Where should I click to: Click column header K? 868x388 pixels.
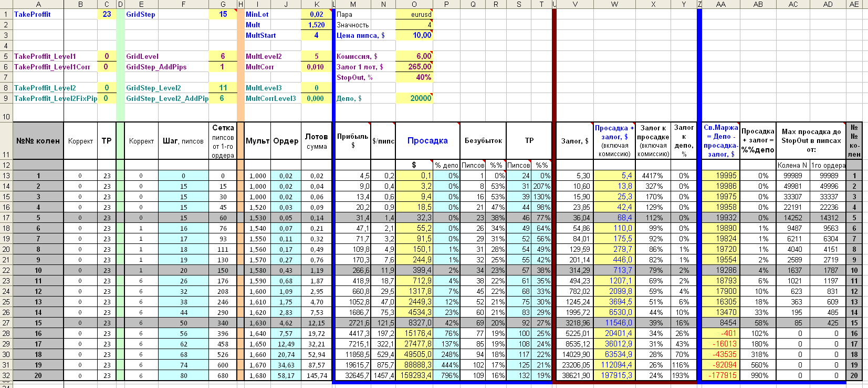point(317,4)
